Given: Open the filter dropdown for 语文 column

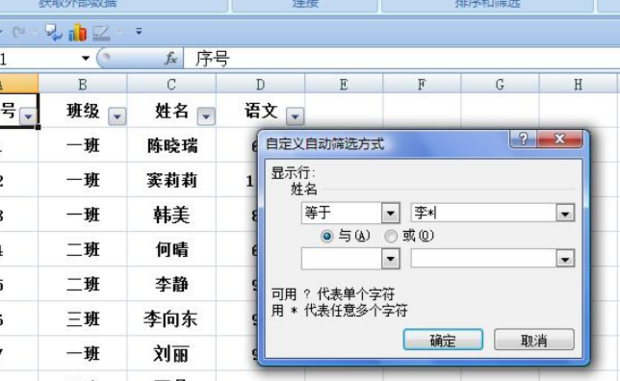Looking at the screenshot, I should [x=295, y=116].
